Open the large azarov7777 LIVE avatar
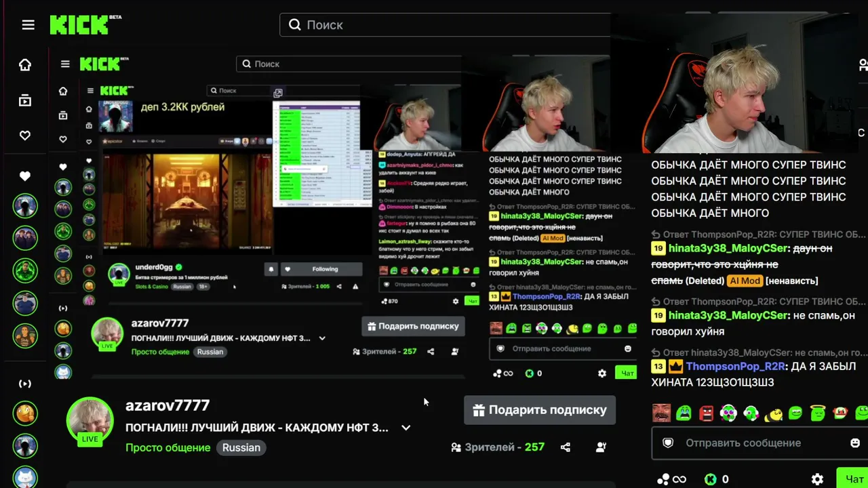Viewport: 868px width, 488px height. (90, 421)
